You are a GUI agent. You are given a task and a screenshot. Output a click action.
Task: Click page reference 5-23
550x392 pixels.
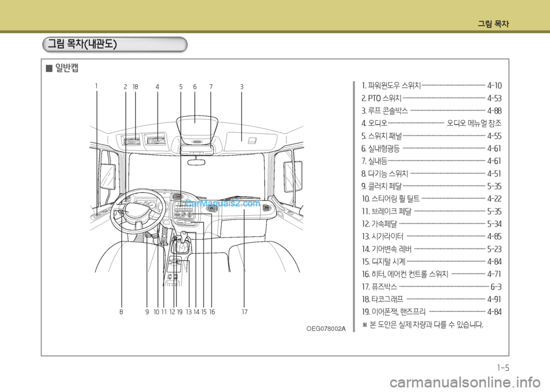pos(494,249)
